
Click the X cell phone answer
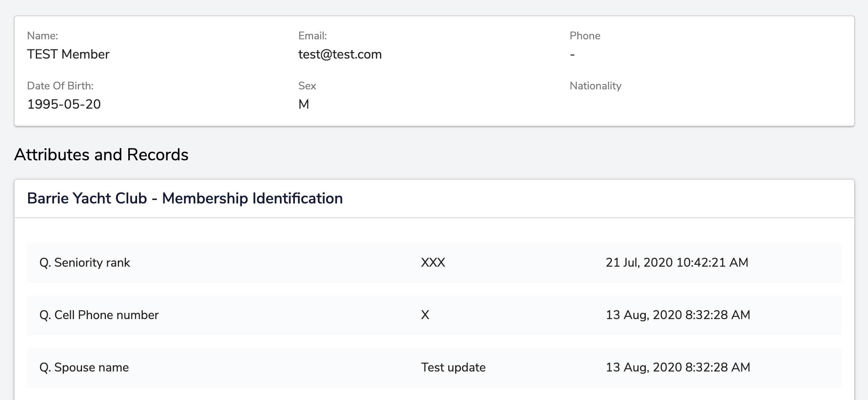click(425, 315)
